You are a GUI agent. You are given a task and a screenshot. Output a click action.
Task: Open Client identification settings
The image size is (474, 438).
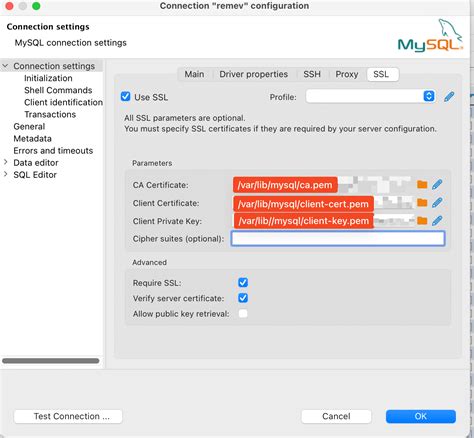[63, 102]
